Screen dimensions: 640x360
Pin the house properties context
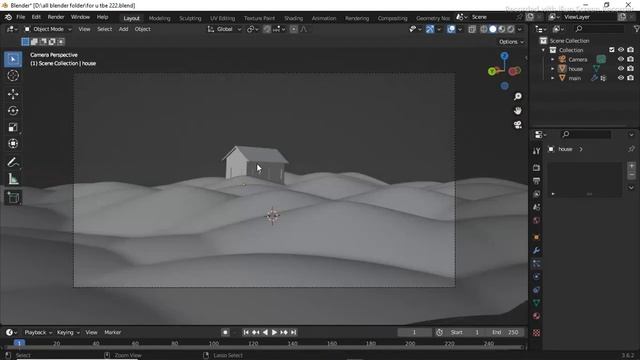tap(631, 149)
